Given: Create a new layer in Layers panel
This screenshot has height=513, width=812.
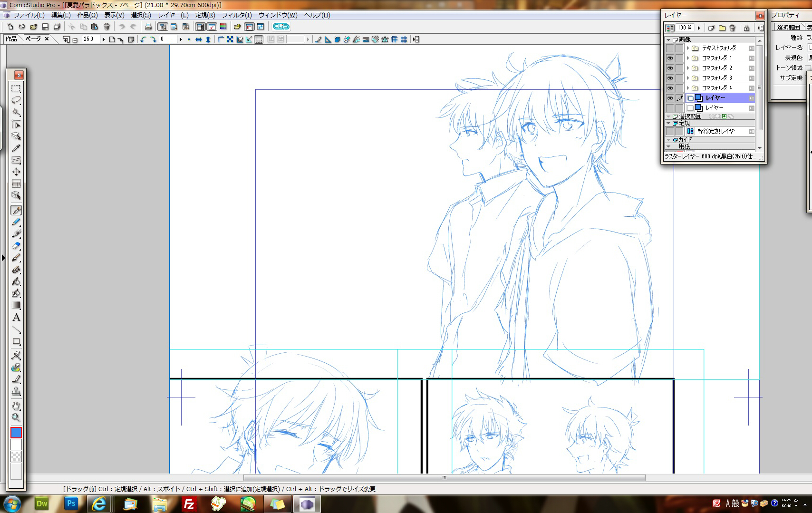Looking at the screenshot, I should [711, 28].
